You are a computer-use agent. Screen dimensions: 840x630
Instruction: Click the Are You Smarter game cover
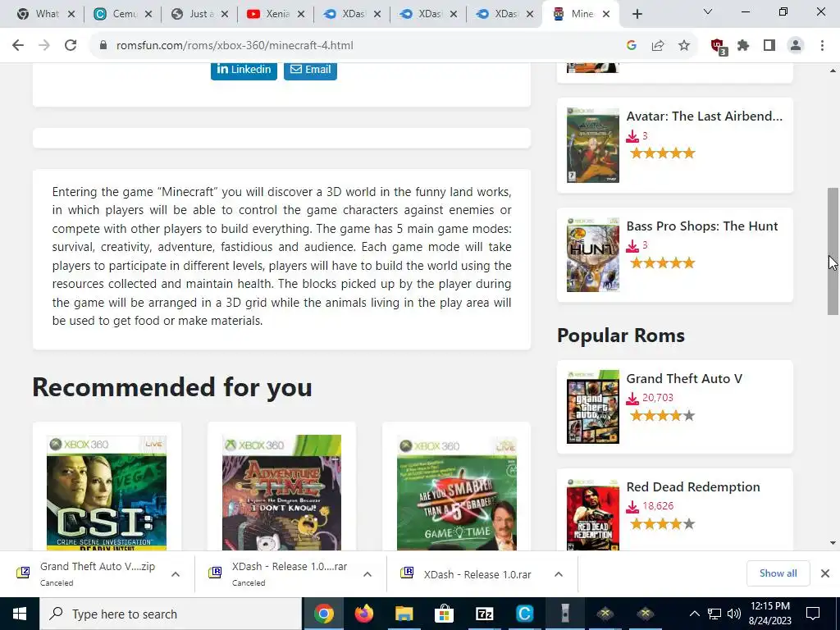click(456, 493)
